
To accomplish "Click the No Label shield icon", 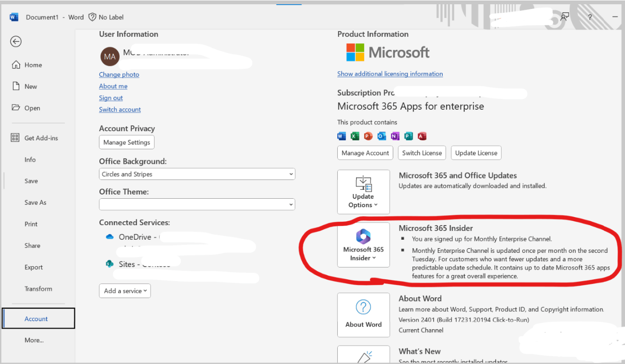I will point(92,17).
